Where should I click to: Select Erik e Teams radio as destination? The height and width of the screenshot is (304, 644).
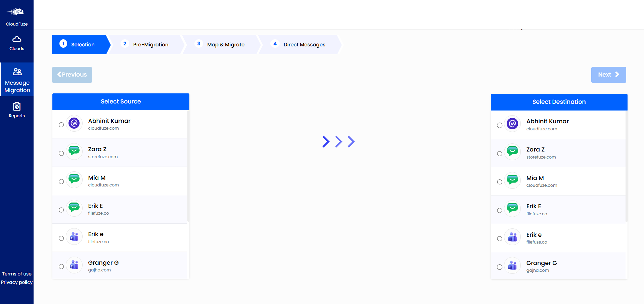500,239
